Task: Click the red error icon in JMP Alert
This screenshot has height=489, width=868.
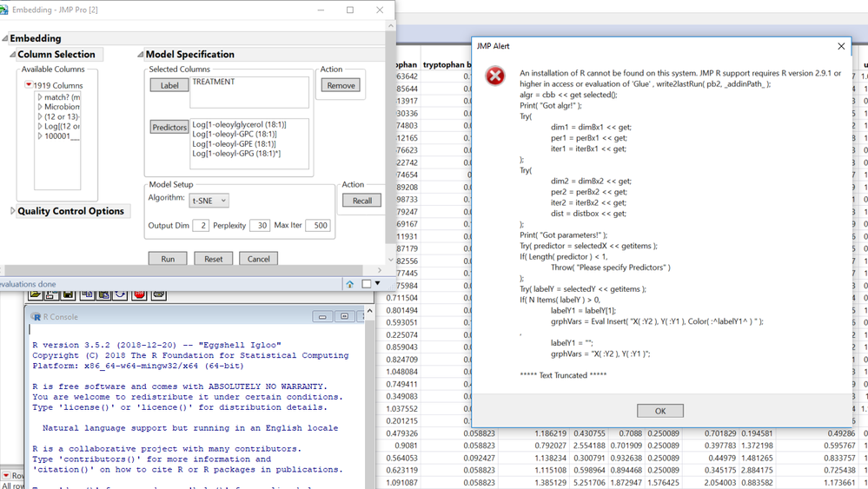Action: [494, 77]
